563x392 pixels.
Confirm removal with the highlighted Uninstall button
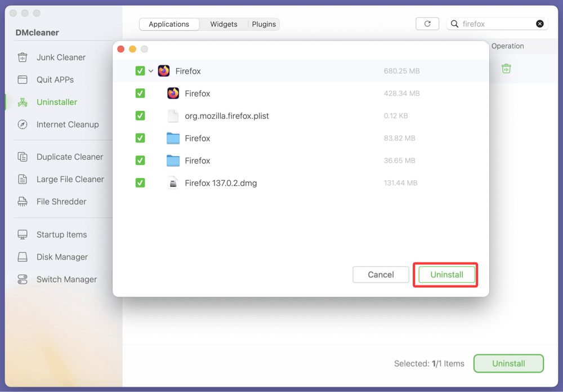(445, 274)
